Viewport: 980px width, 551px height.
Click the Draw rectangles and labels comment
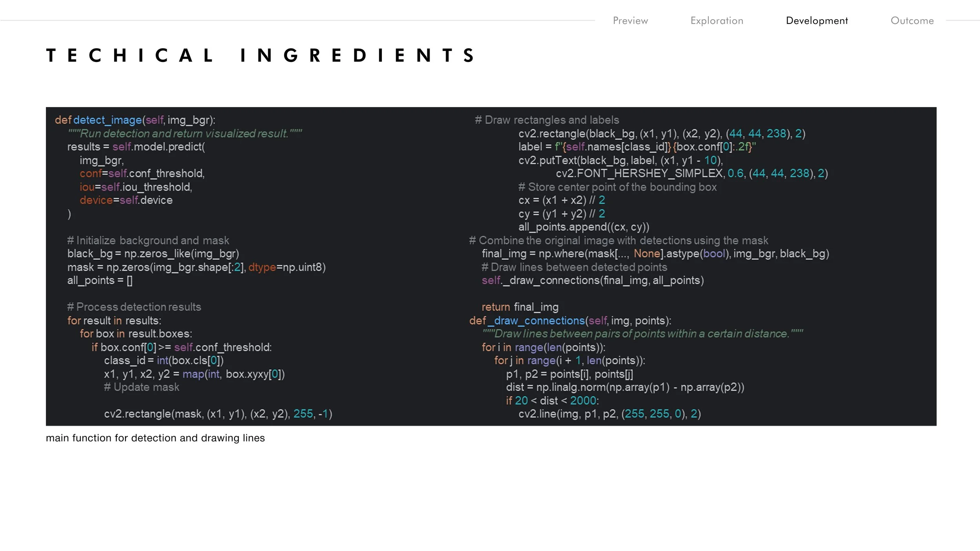click(x=546, y=120)
